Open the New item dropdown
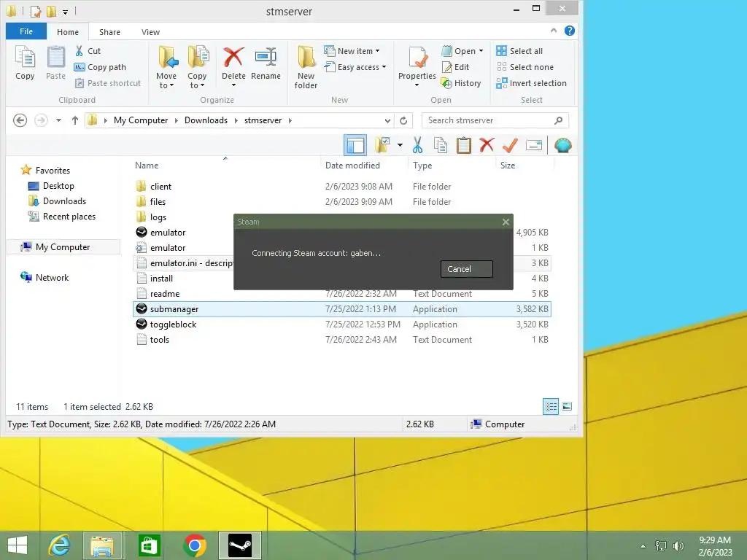Viewport: 747px width, 560px height. 352,51
